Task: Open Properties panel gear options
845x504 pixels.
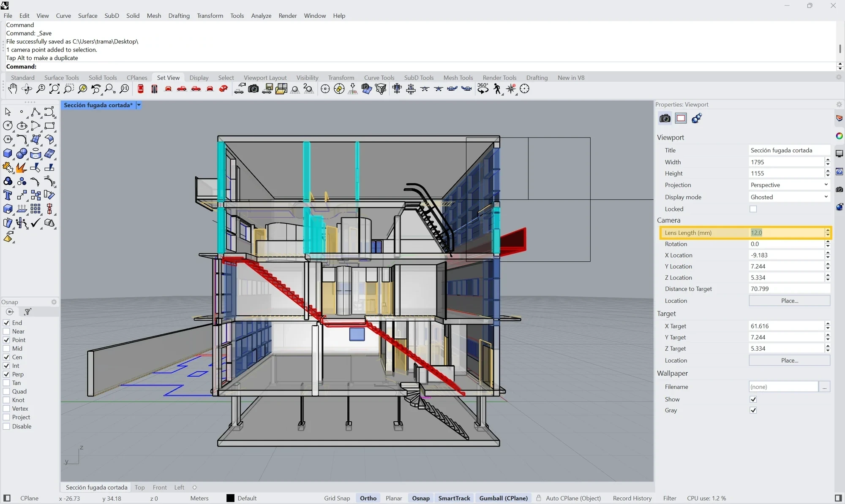Action: pyautogui.click(x=839, y=104)
